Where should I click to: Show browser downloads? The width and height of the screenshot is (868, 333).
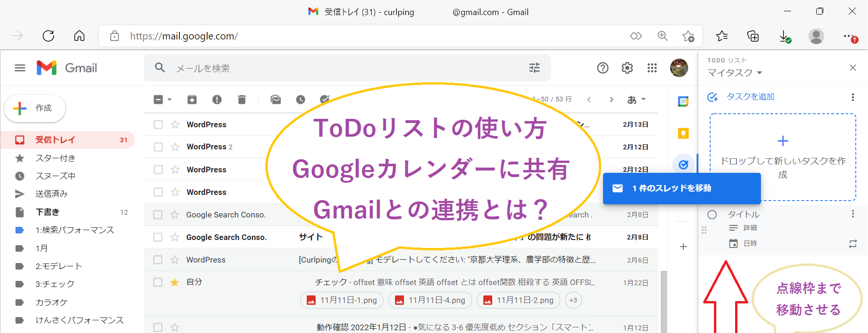click(x=785, y=37)
